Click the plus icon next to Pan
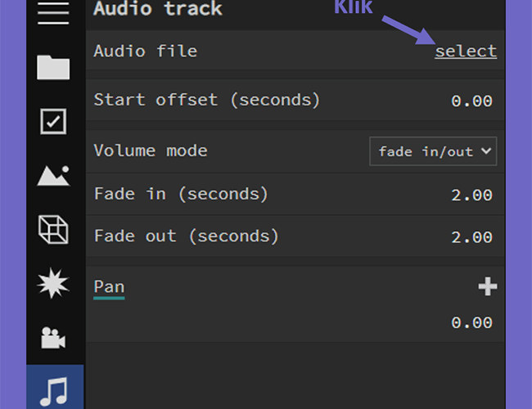The width and height of the screenshot is (532, 409). pos(488,286)
